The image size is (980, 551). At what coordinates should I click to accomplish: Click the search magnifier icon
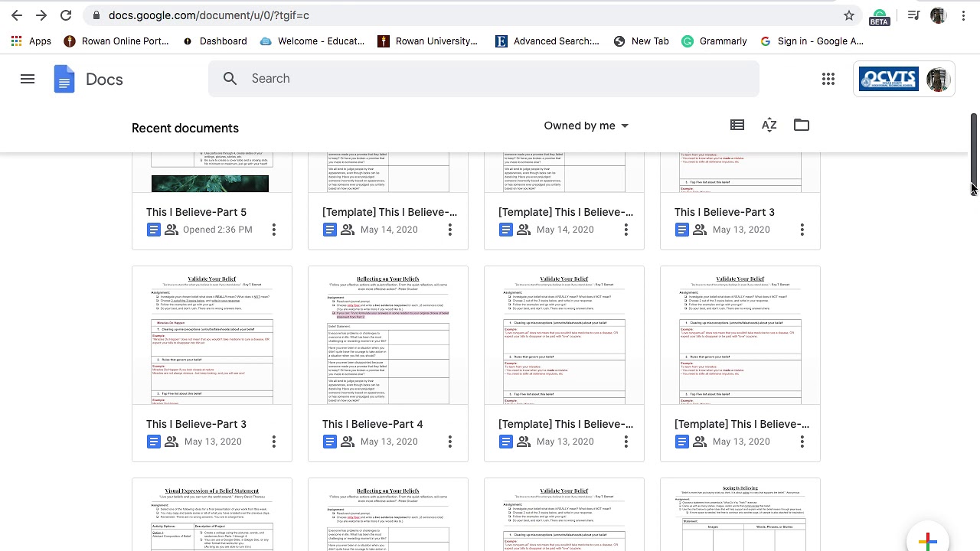tap(230, 78)
